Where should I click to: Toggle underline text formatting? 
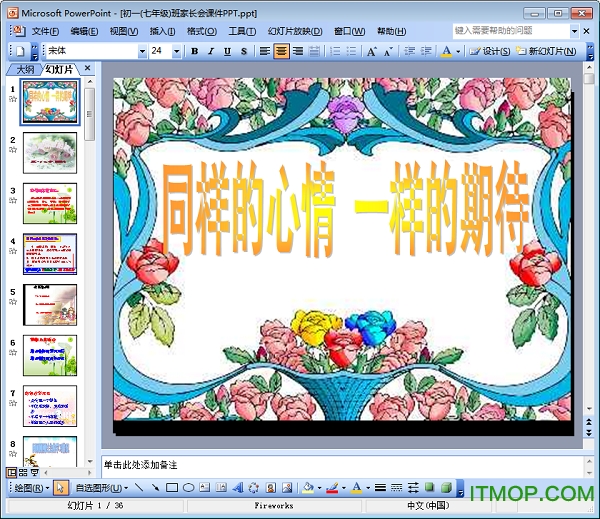click(228, 51)
